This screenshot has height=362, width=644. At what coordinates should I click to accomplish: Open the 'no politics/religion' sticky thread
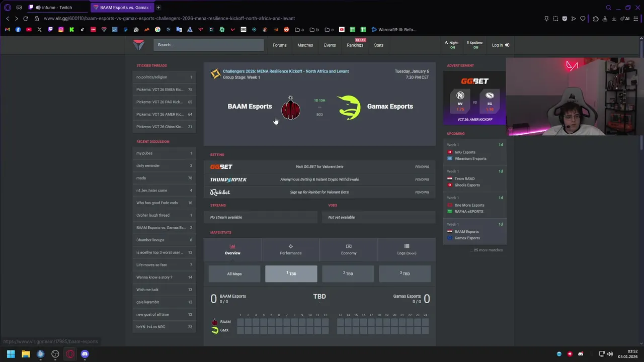(164, 77)
